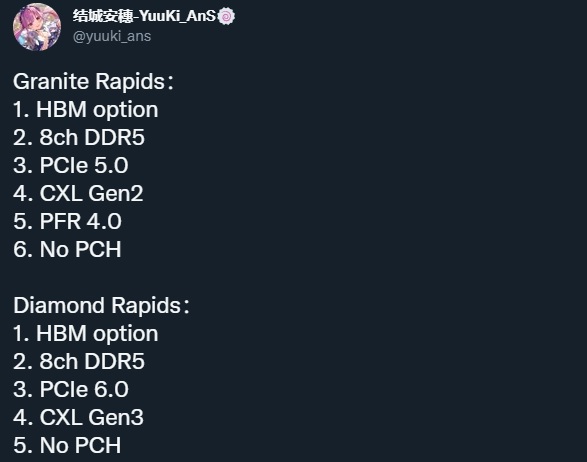Click the 'YuuKi_AnS' part of display name
The image size is (587, 462).
click(178, 16)
